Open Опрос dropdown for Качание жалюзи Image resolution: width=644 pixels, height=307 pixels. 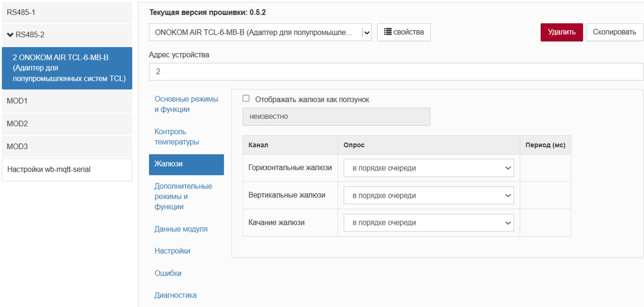(428, 223)
